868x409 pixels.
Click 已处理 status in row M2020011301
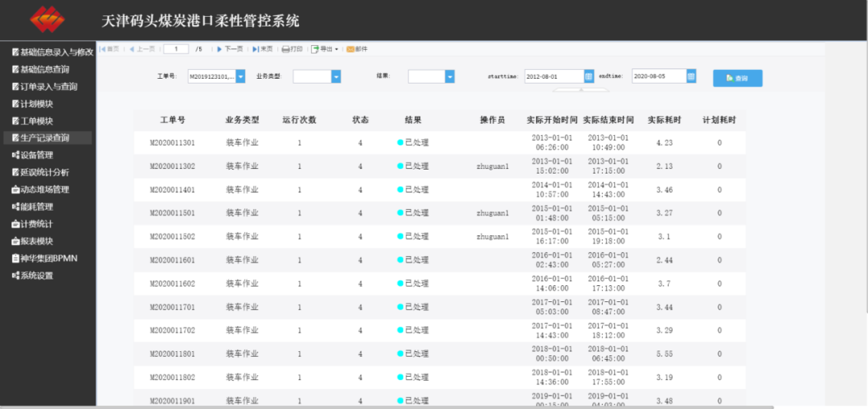413,143
